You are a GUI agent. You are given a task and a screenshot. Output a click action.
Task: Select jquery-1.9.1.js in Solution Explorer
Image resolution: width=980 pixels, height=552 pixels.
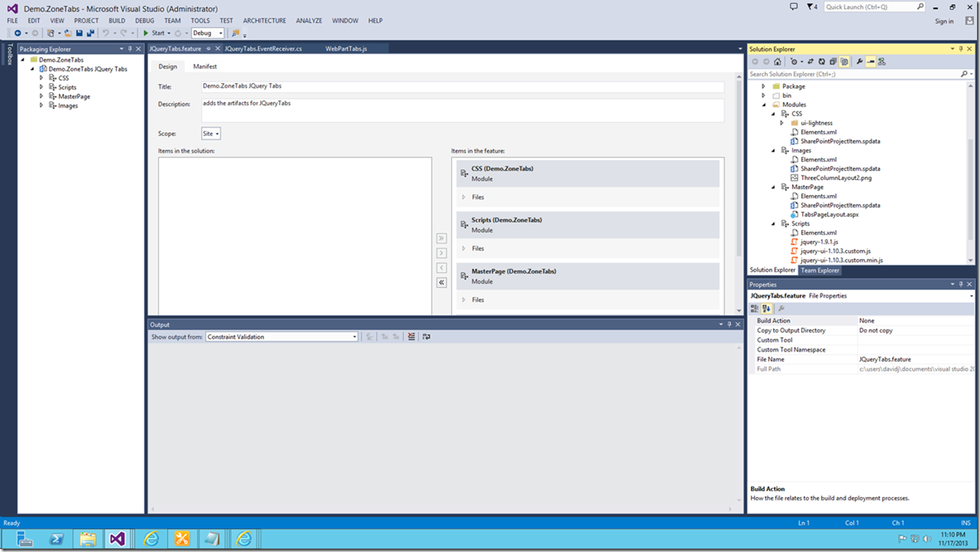pos(819,242)
